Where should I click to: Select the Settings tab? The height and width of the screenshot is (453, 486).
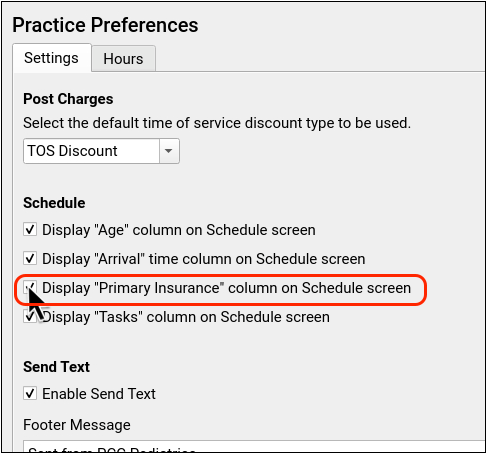[x=52, y=58]
